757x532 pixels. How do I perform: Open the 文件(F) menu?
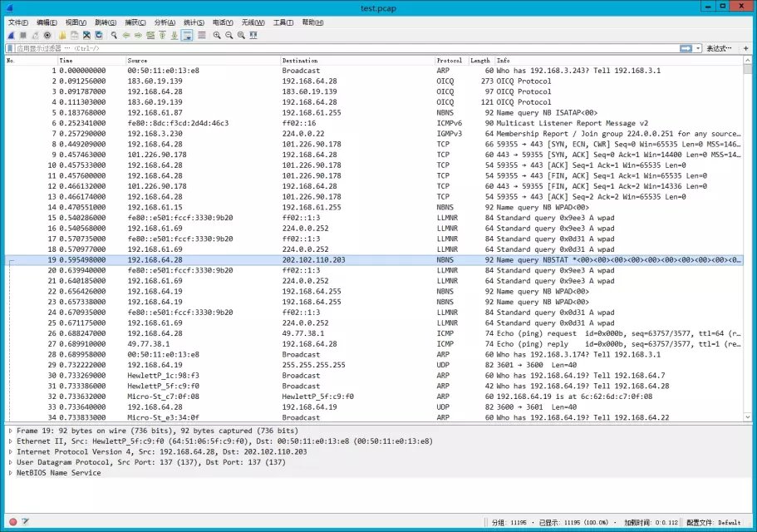[18, 22]
